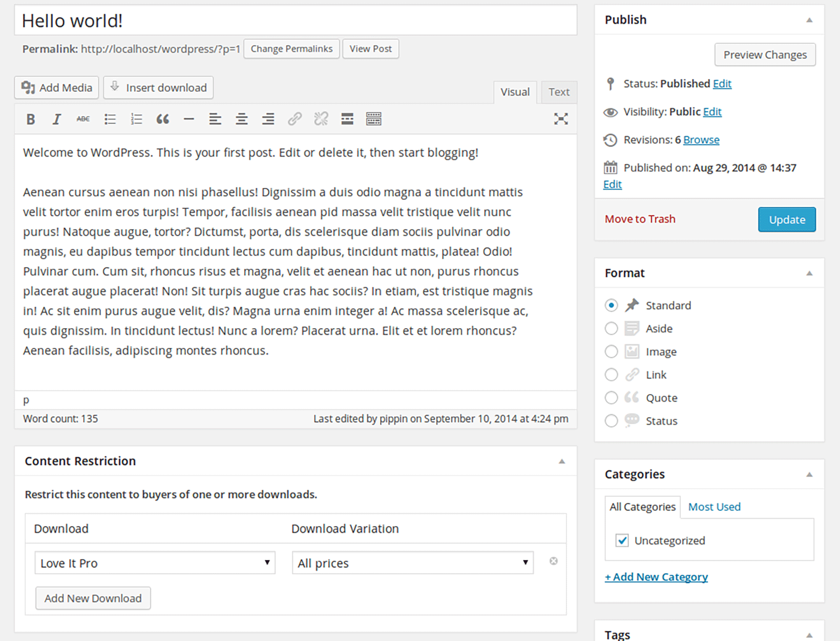Select the Quote post format
The image size is (840, 641).
[x=611, y=397]
